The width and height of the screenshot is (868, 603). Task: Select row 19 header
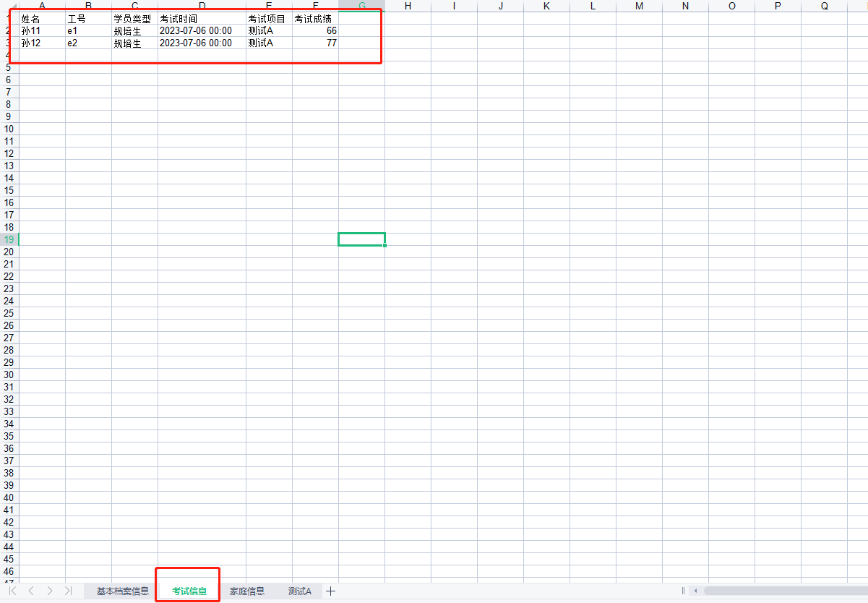coord(9,239)
